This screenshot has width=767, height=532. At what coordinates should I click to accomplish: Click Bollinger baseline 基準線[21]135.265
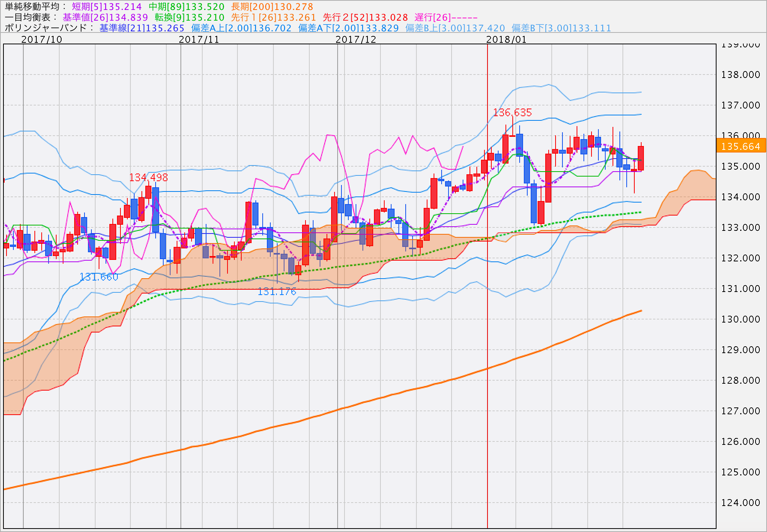coord(142,28)
